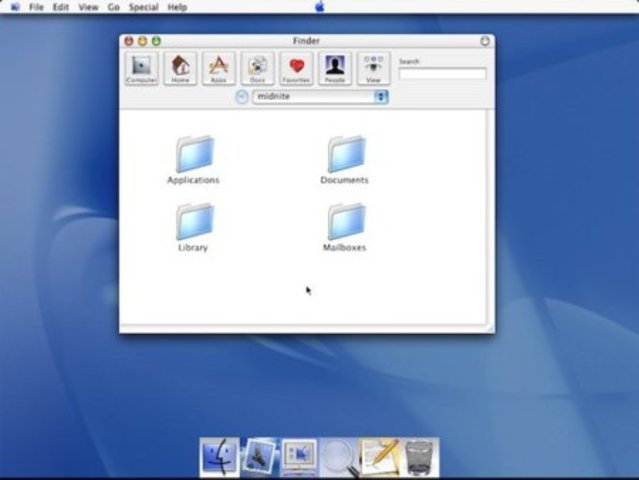
Task: Select the Documents folder
Action: coord(345,160)
